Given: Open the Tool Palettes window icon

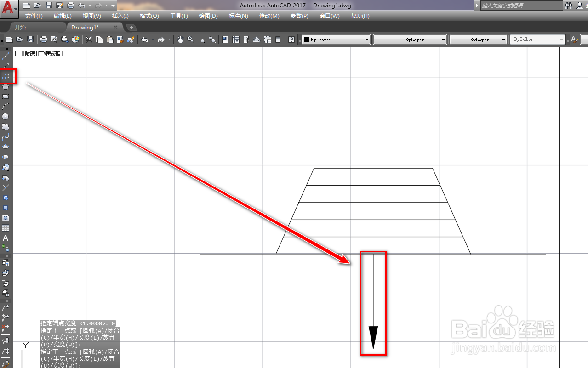Looking at the screenshot, I should point(246,40).
